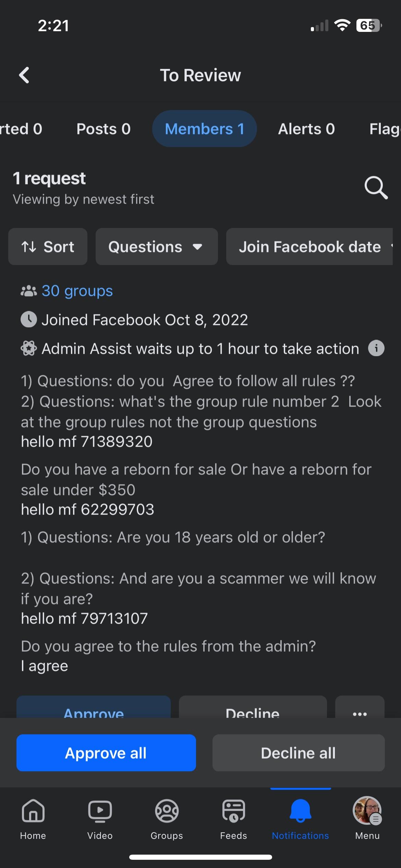Screen dimensions: 401x868
Task: Open the Home tab icon
Action: pos(33,811)
